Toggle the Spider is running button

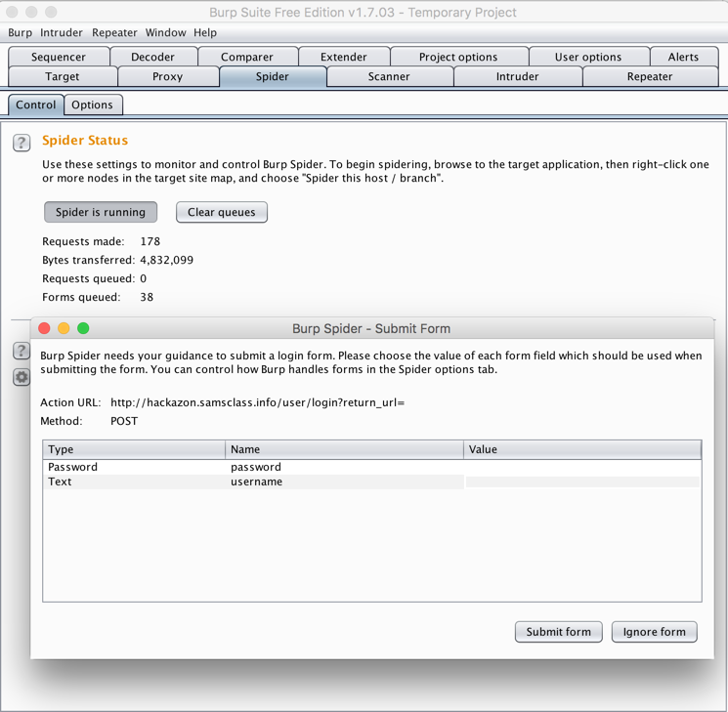click(101, 212)
